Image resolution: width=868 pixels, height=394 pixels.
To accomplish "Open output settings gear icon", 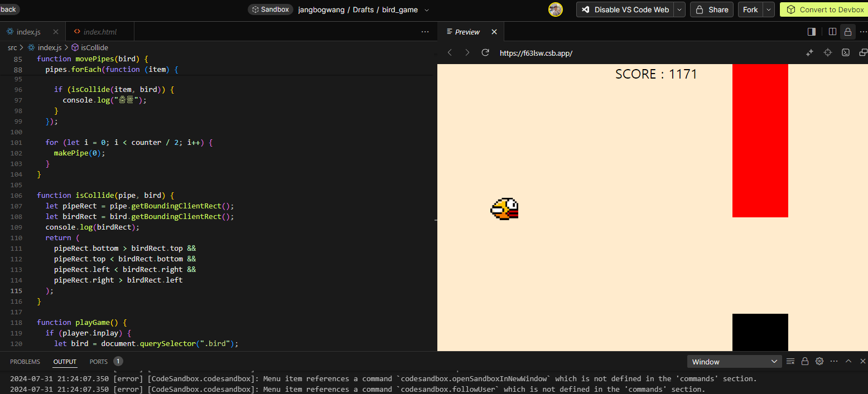I will point(819,362).
